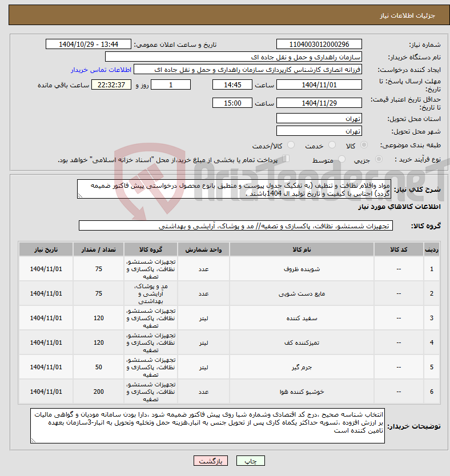
Task: Click the جرم گیر item name
Action: coord(302,368)
